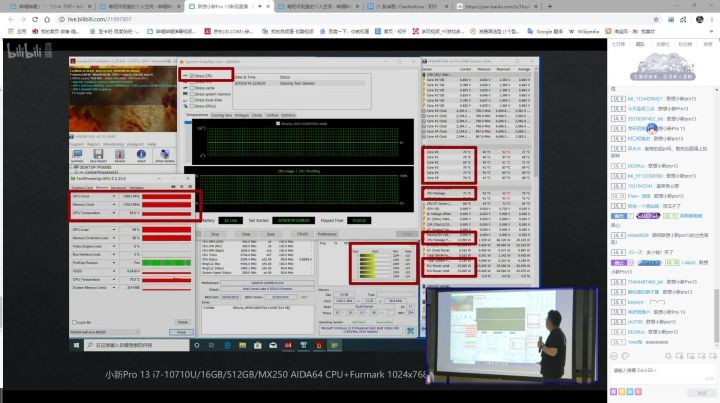Tick Log to file in GPU-Z
The height and width of the screenshot is (403, 720).
coord(74,322)
